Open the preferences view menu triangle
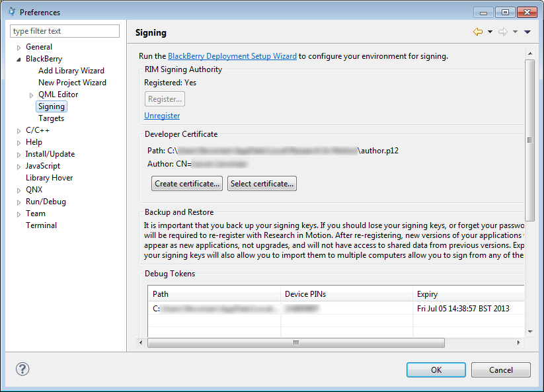 tap(527, 32)
